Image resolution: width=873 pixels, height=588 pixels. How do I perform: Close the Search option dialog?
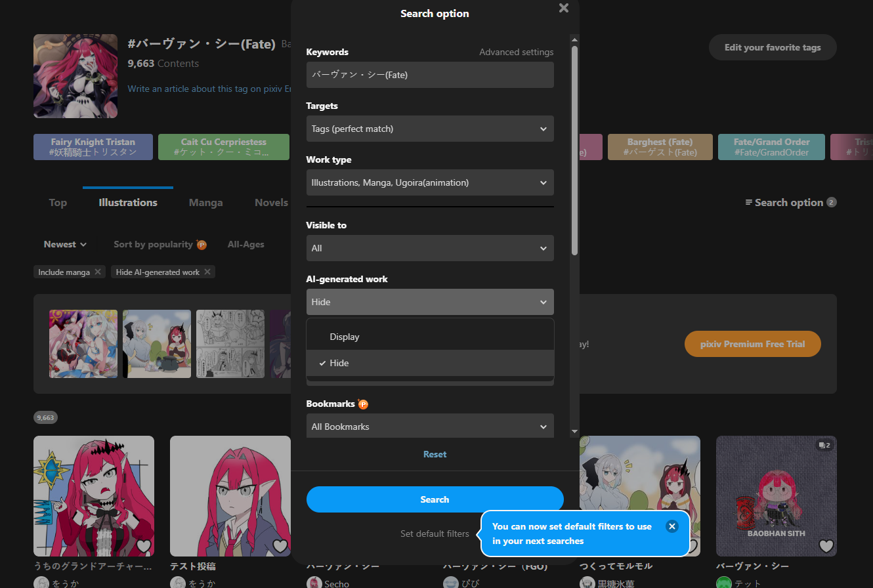point(563,8)
